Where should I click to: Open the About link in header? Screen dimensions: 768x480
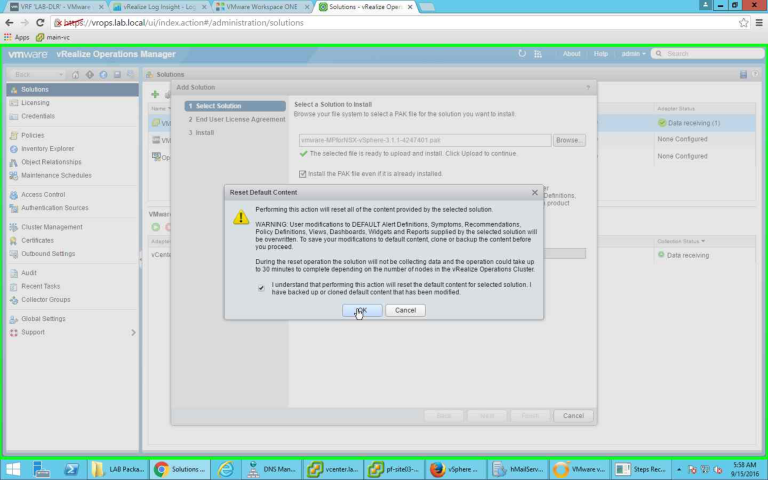pos(572,54)
